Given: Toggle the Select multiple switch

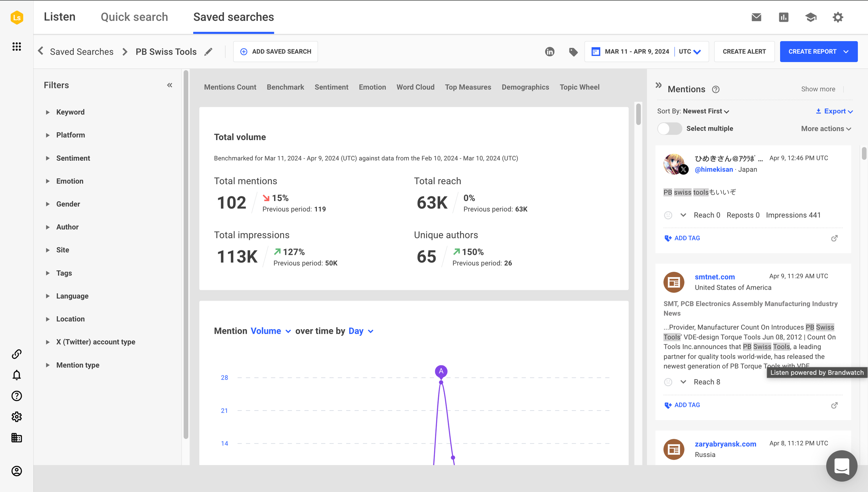Looking at the screenshot, I should (x=669, y=129).
